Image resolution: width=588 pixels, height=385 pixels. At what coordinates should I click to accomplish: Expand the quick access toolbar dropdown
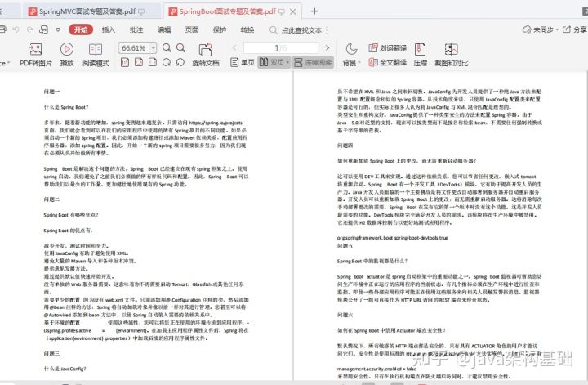58,29
